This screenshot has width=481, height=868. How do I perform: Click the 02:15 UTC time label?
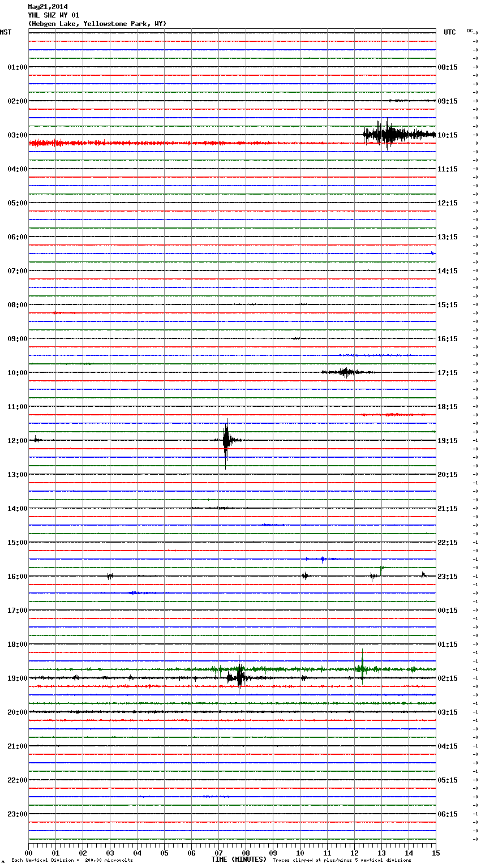tap(448, 678)
